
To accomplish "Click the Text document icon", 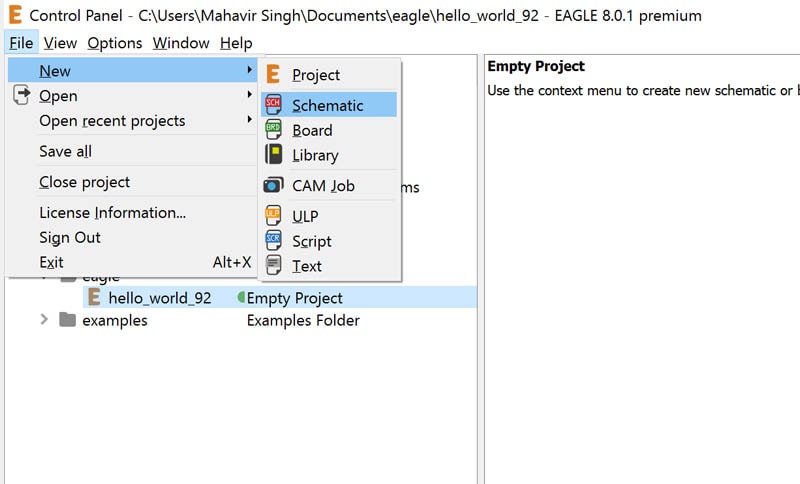I will pos(273,265).
